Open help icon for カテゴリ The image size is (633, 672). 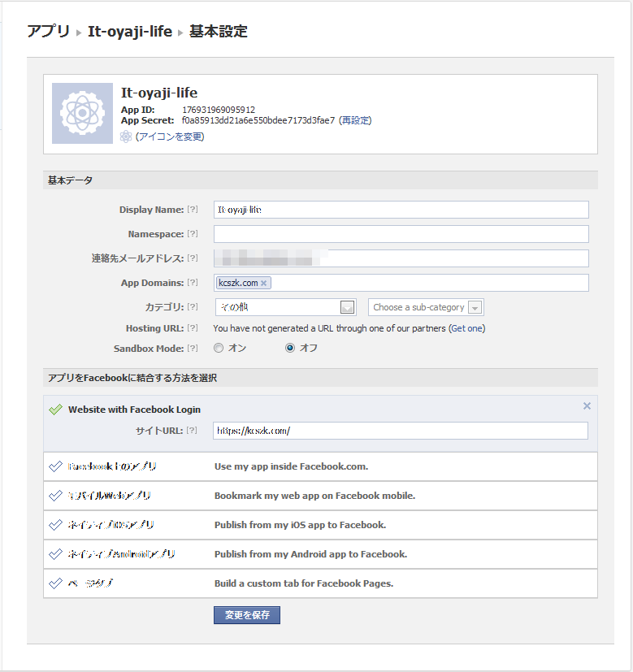pos(193,307)
